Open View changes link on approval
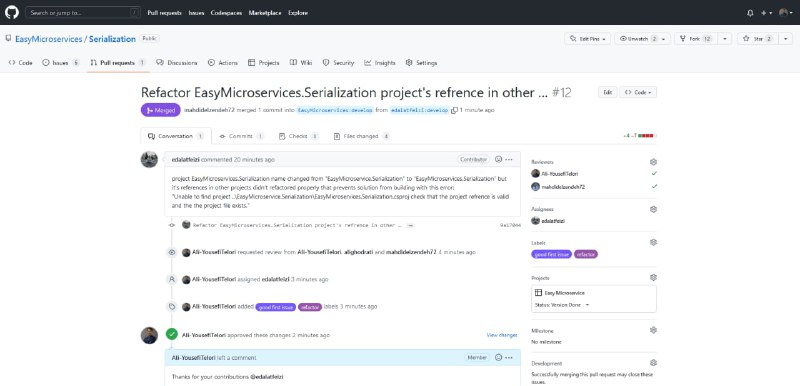 (502, 335)
